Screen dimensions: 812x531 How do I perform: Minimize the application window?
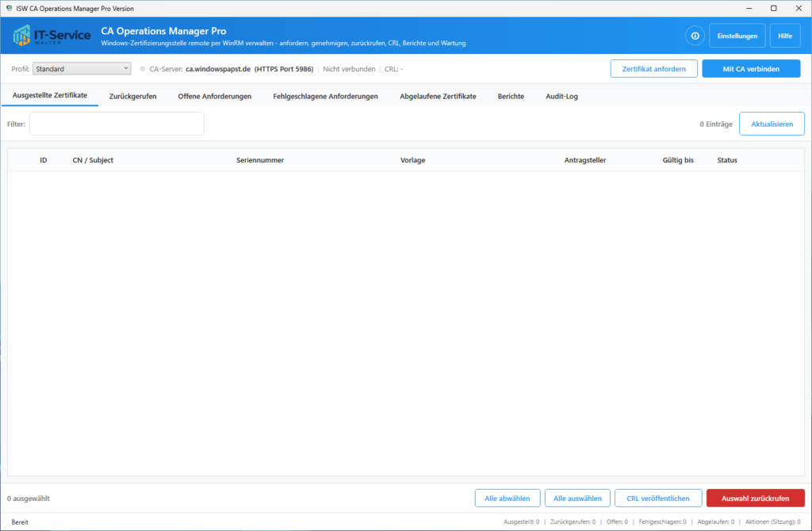tap(749, 8)
